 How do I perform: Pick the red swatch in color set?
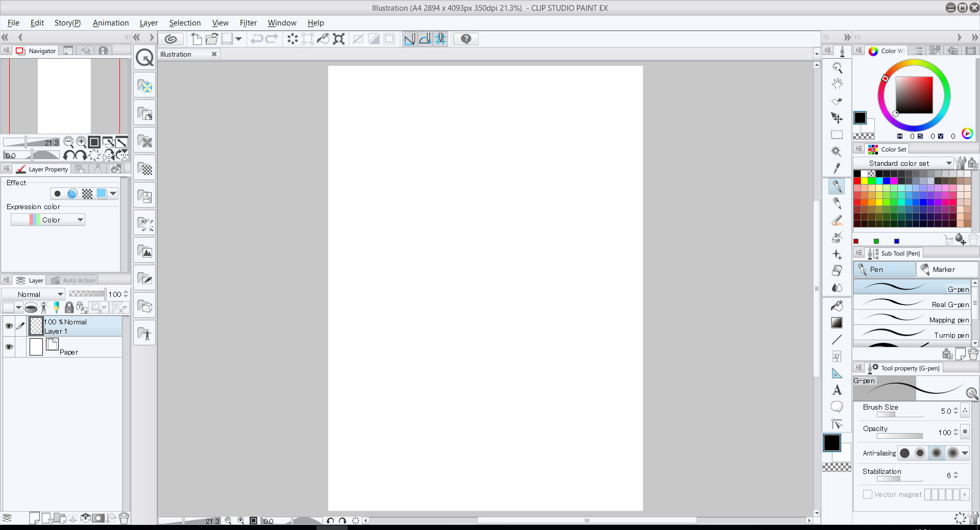point(857,181)
